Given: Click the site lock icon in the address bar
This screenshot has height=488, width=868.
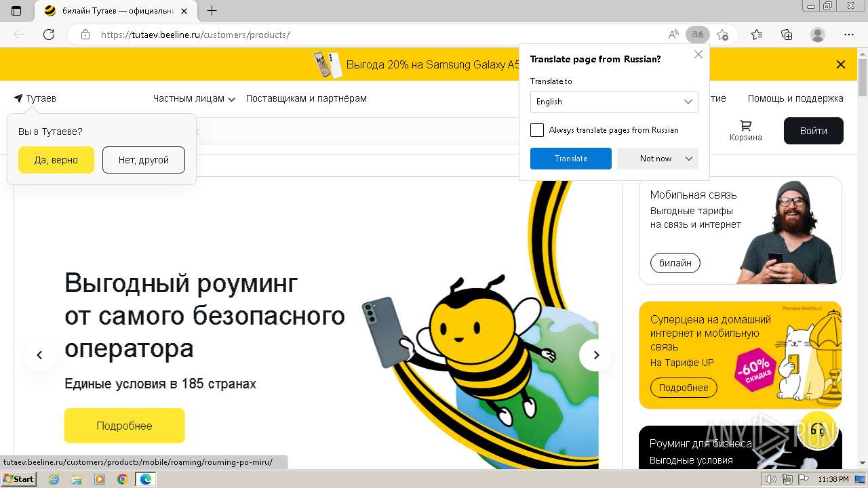Looking at the screenshot, I should pos(85,35).
